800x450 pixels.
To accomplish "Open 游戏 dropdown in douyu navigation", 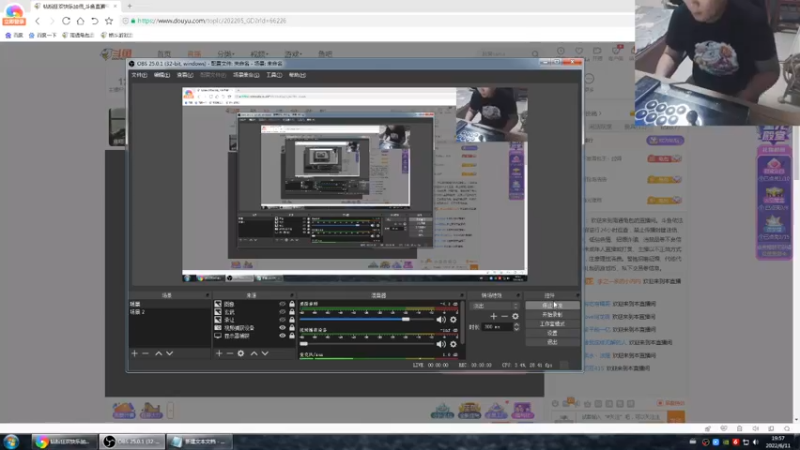I will 293,54.
